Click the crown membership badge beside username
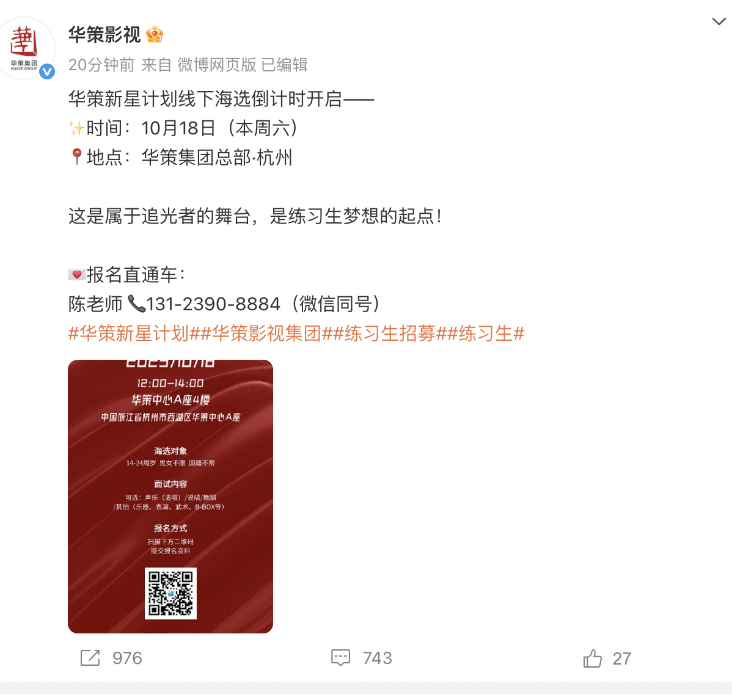732x700 pixels. (155, 35)
